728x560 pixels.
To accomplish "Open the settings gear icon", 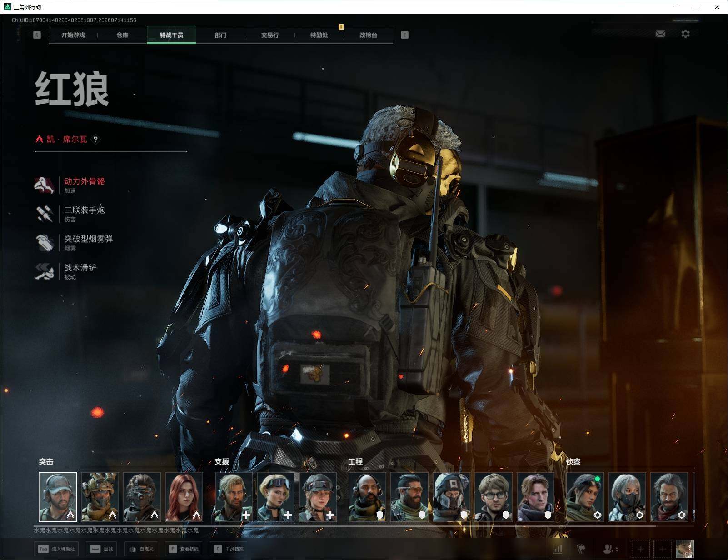I will [685, 34].
